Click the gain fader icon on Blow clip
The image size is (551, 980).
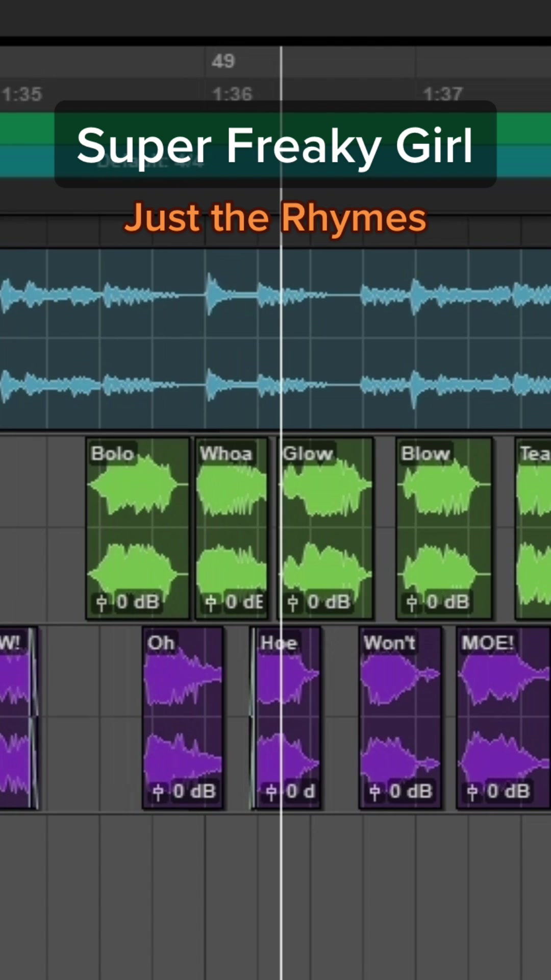pyautogui.click(x=411, y=603)
